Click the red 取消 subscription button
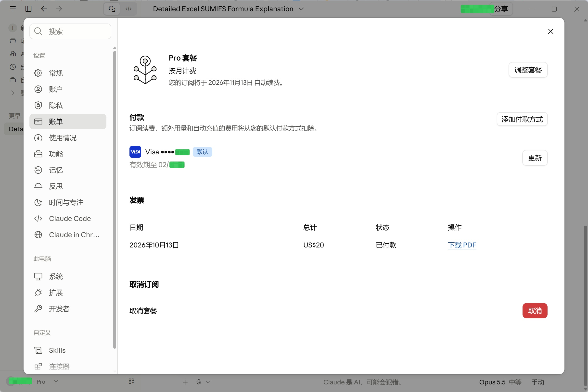 (x=535, y=310)
